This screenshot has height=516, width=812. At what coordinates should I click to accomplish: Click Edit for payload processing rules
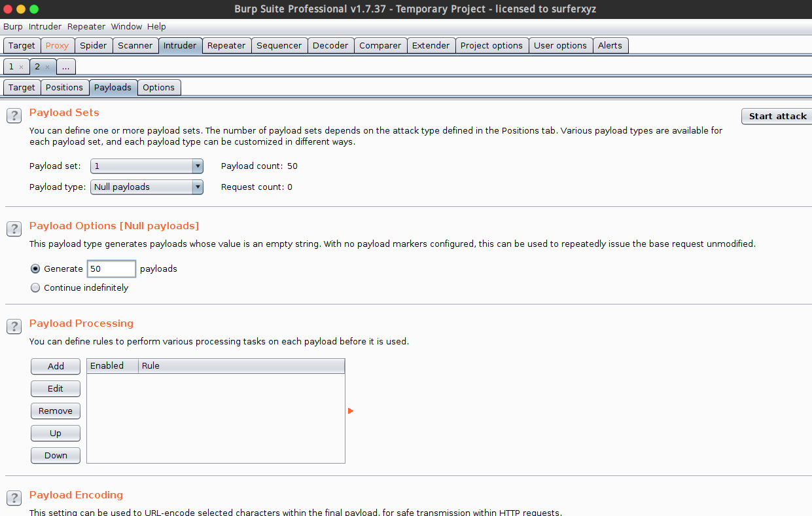pos(56,388)
